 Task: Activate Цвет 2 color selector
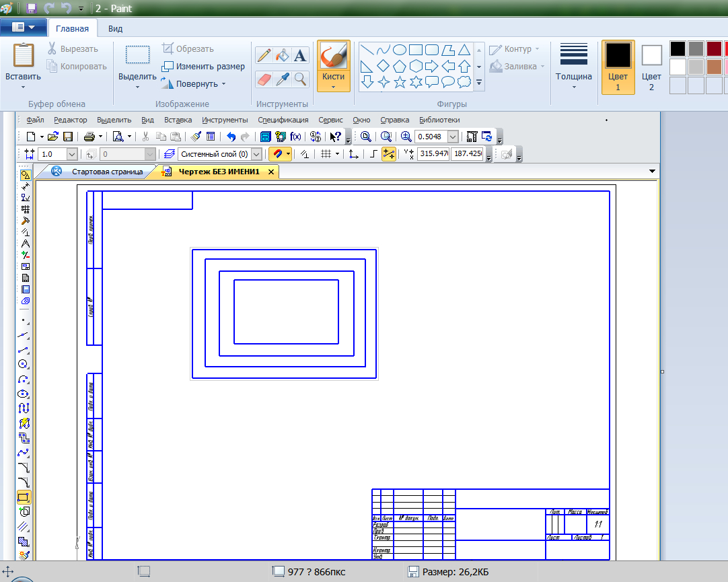point(651,67)
